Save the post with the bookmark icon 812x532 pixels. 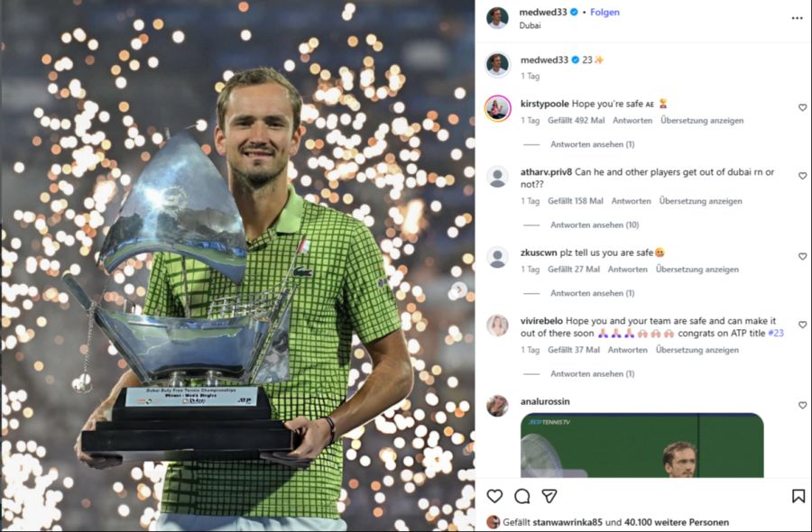point(798,496)
